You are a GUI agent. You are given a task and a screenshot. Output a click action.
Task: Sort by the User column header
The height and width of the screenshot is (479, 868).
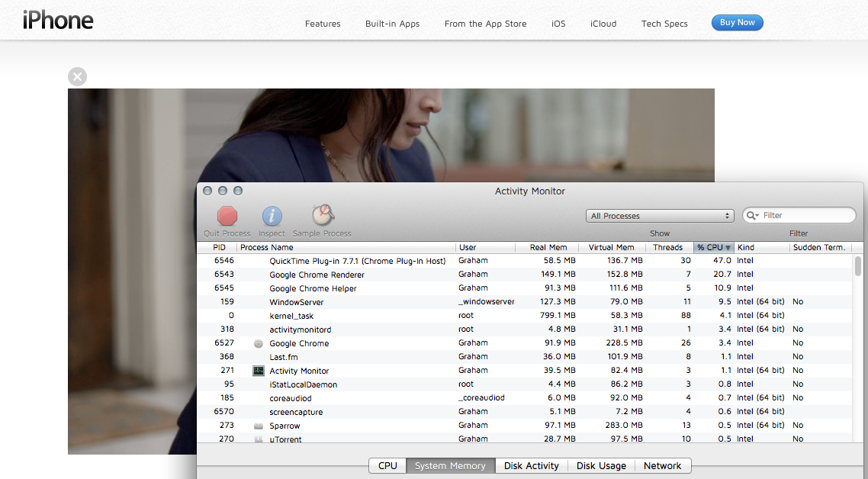pos(485,248)
